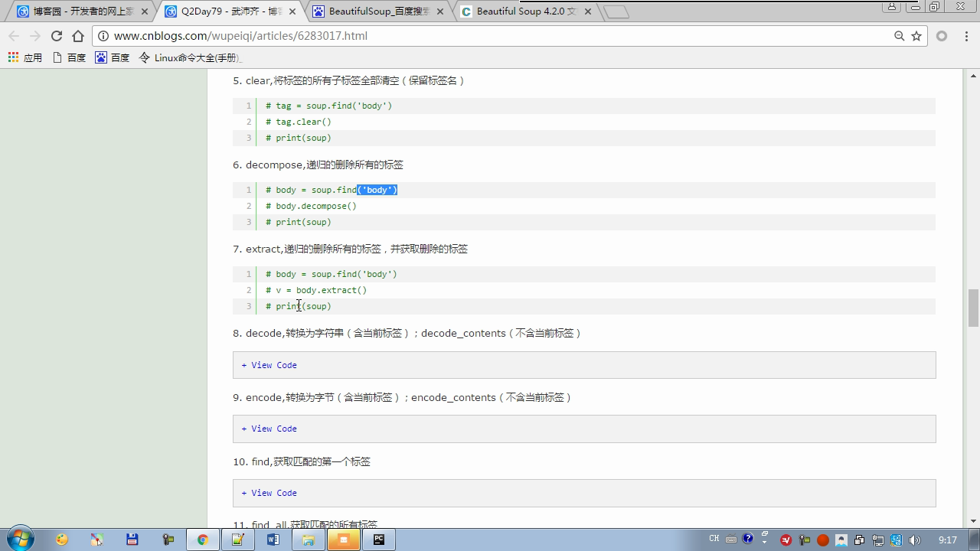Expand View Code under find section
The width and height of the screenshot is (980, 551).
click(x=269, y=493)
